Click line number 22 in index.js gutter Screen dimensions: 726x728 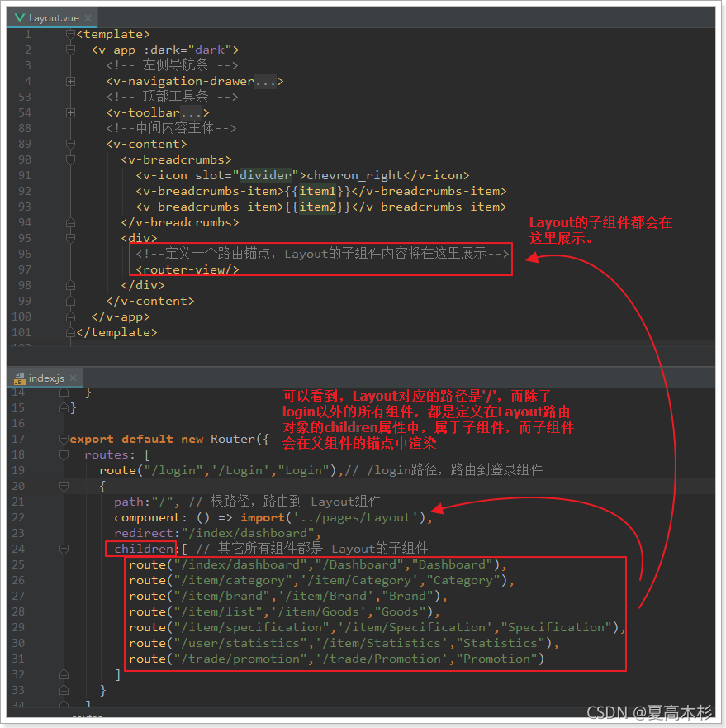coord(18,517)
